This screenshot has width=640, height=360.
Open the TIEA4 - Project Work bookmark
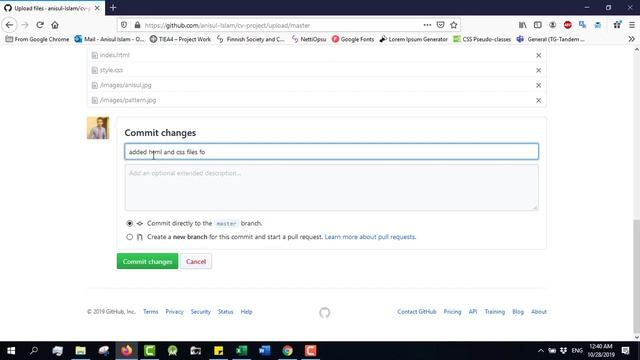click(x=180, y=39)
